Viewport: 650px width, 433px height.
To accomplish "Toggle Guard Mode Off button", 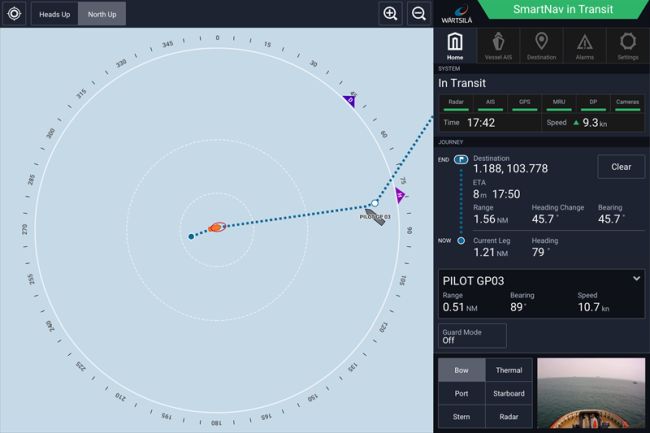I will click(472, 336).
